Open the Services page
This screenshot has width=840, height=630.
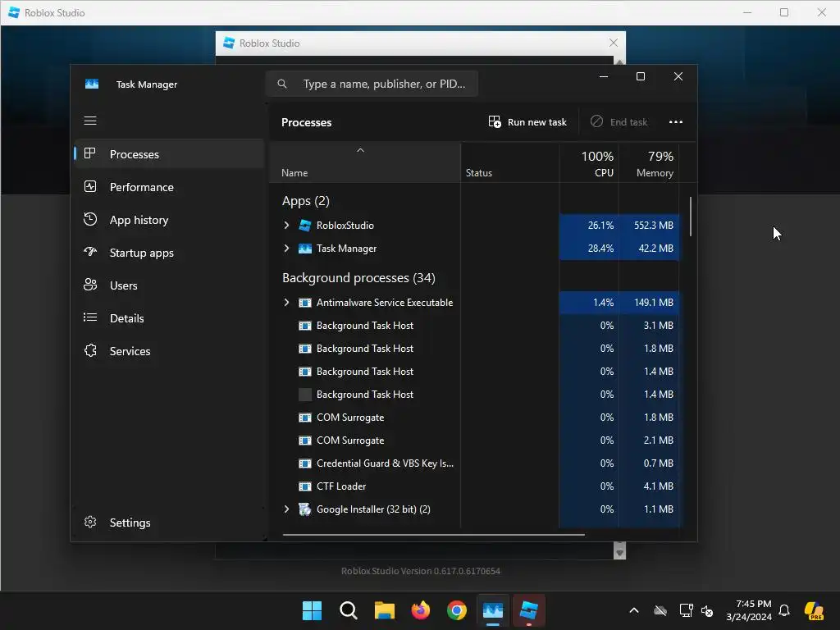(169, 351)
